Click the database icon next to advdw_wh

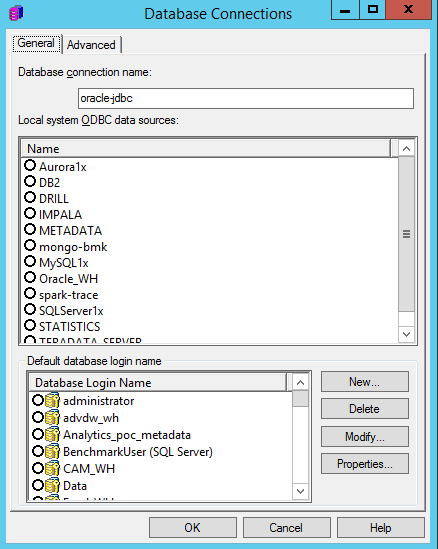[52, 417]
